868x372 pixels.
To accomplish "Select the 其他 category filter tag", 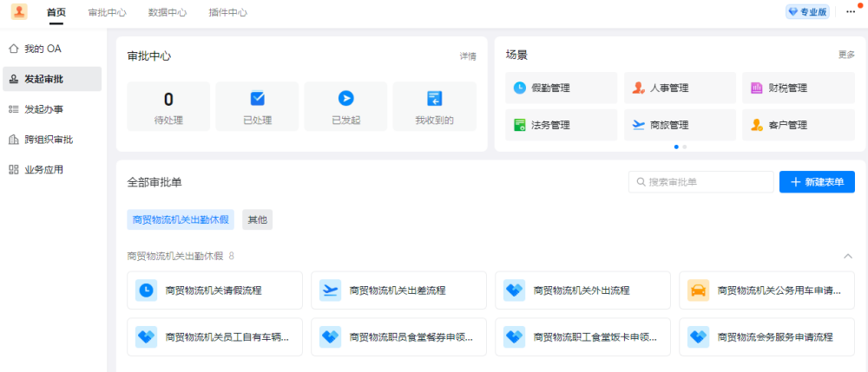I will click(257, 220).
